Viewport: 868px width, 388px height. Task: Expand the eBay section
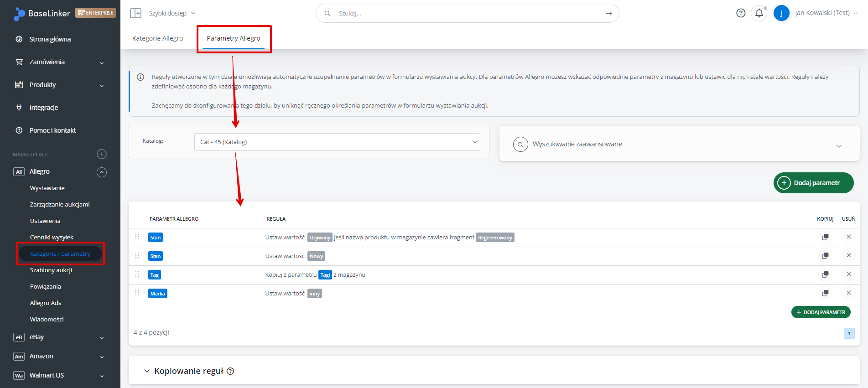coord(102,338)
